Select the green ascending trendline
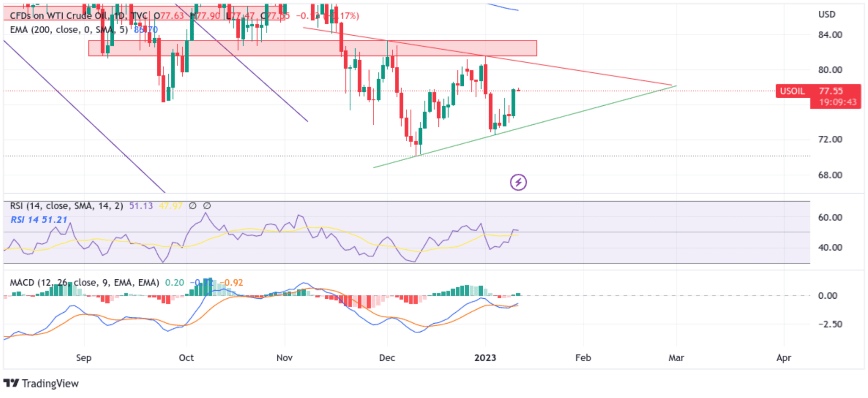 click(525, 127)
